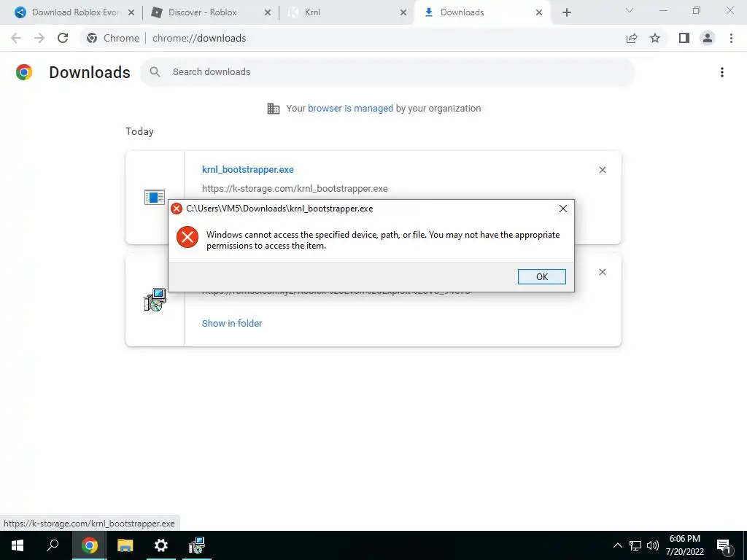Viewport: 747px width, 560px height.
Task: Open Downloads page more actions menu
Action: (x=721, y=72)
